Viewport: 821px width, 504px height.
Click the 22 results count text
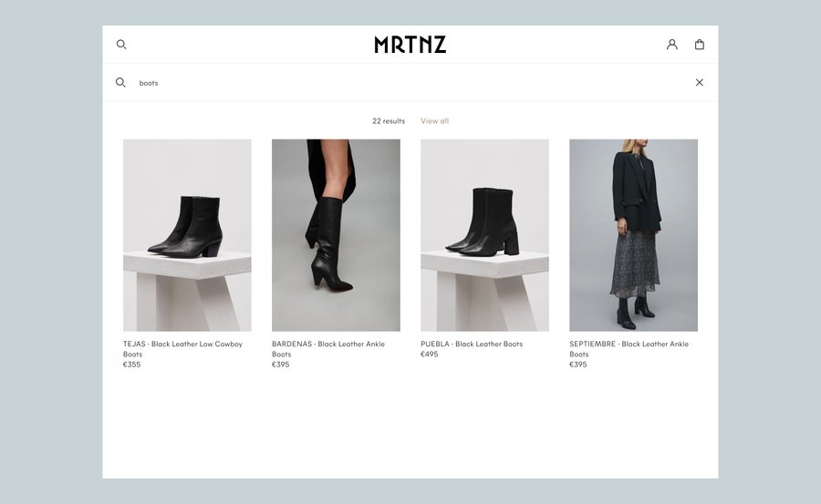click(389, 121)
